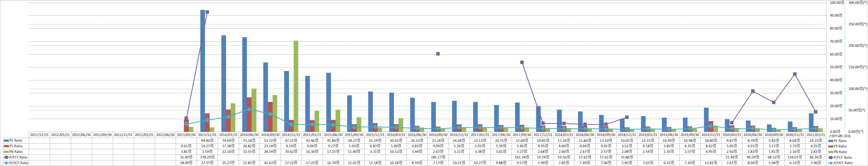The height and width of the screenshot is (166, 868).
Task: Click the P/FCF Ratio cell showing 134.01倍
Action: click(795, 157)
